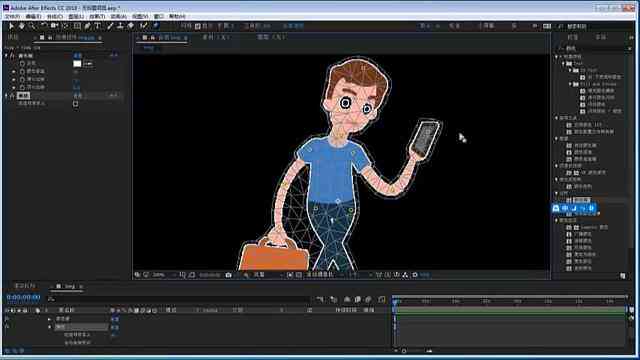Viewport: 640px width, 360px height.
Task: Select the Eraser tool
Action: 131,26
